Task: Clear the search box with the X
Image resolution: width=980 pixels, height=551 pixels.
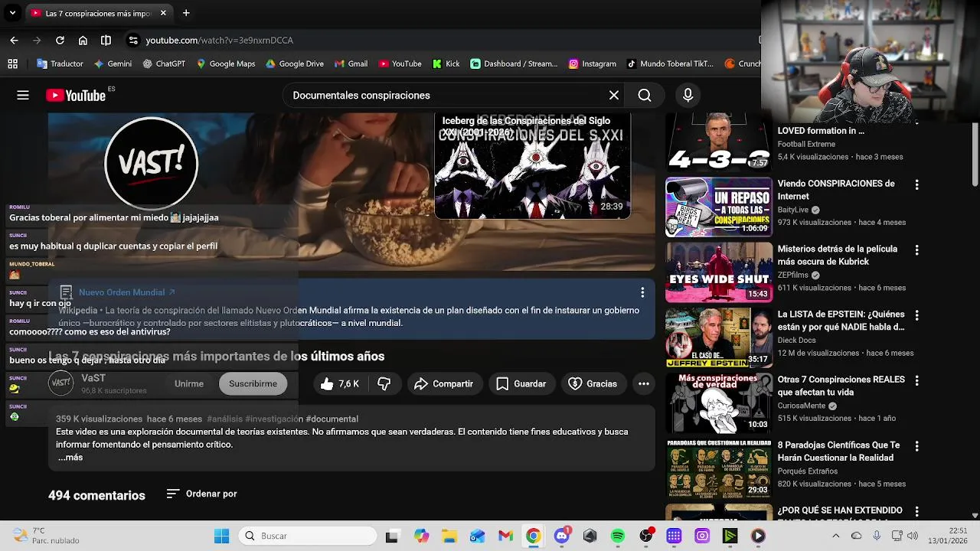Action: tap(614, 95)
